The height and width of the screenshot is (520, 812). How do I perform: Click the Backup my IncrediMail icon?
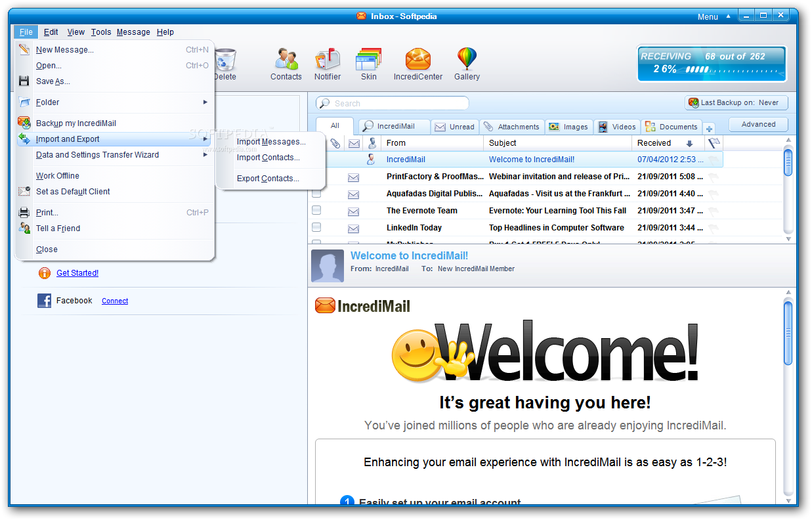coord(24,123)
